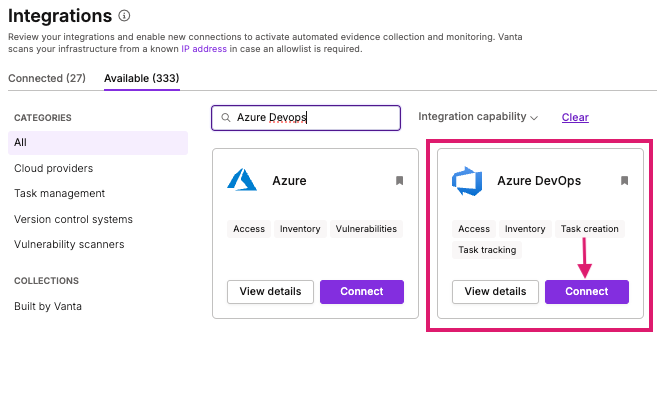The width and height of the screenshot is (657, 394).
Task: Bookmark the Azure DevOps integration card
Action: pyautogui.click(x=624, y=181)
